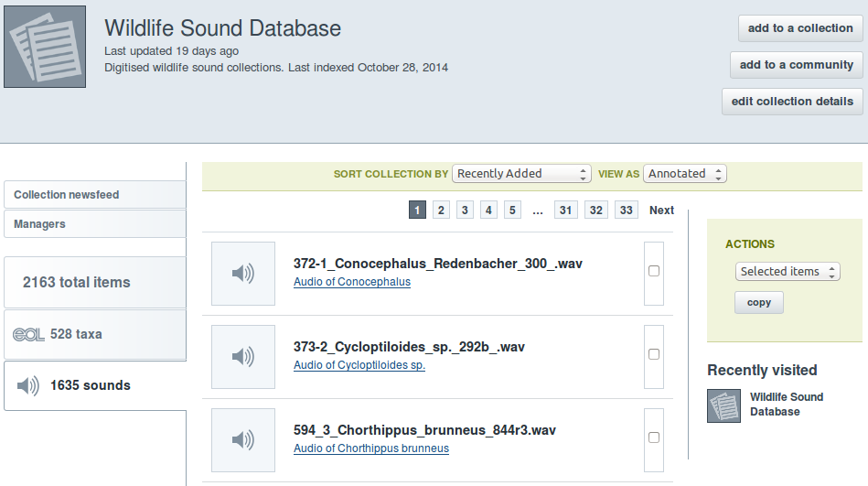Screen dimensions: 868x486
Task: Click the Wildlife Sound Database page heading
Action: tap(222, 28)
